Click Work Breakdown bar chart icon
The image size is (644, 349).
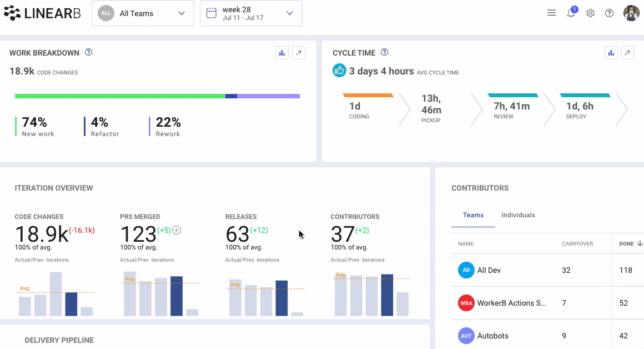tap(282, 53)
